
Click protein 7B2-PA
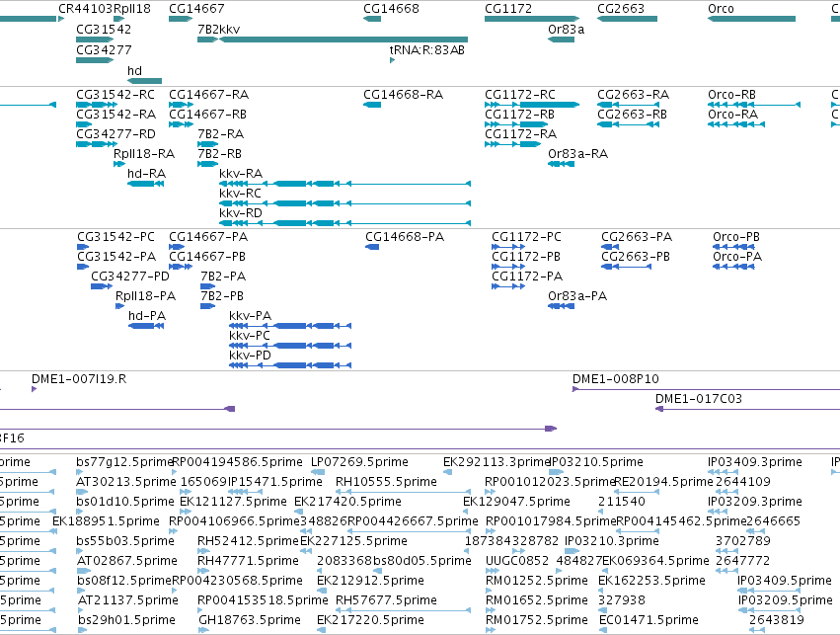(x=208, y=286)
